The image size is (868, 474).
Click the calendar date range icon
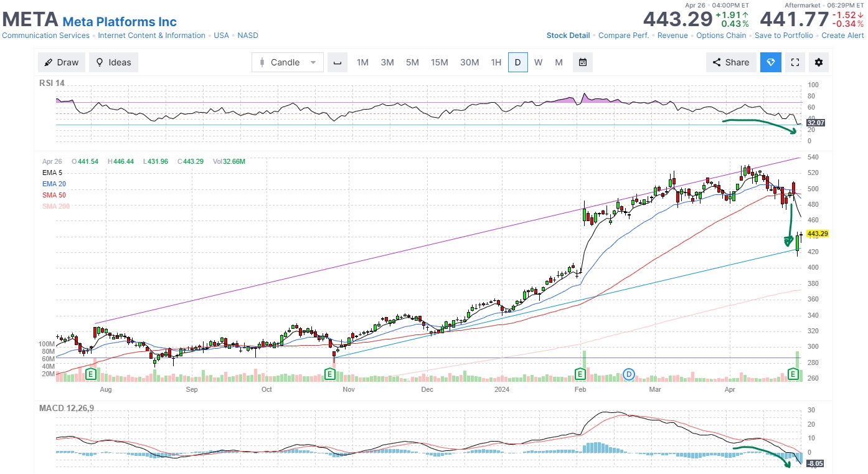click(x=582, y=62)
